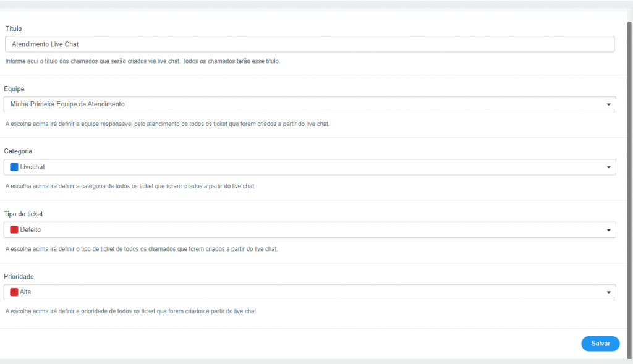The height and width of the screenshot is (364, 633).
Task: Click the blue Livechat color square
Action: click(14, 167)
